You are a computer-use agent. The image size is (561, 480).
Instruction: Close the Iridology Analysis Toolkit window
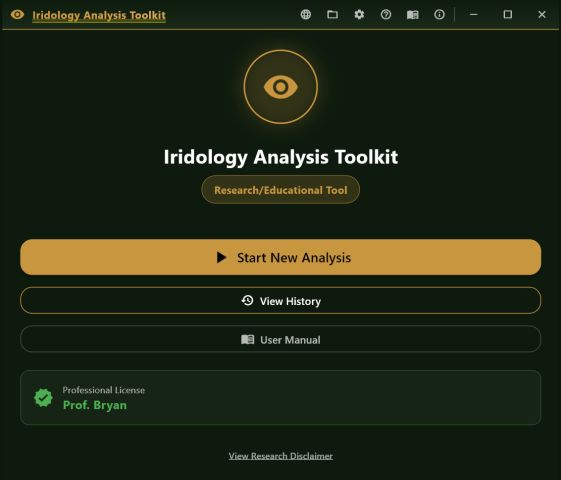click(x=542, y=15)
